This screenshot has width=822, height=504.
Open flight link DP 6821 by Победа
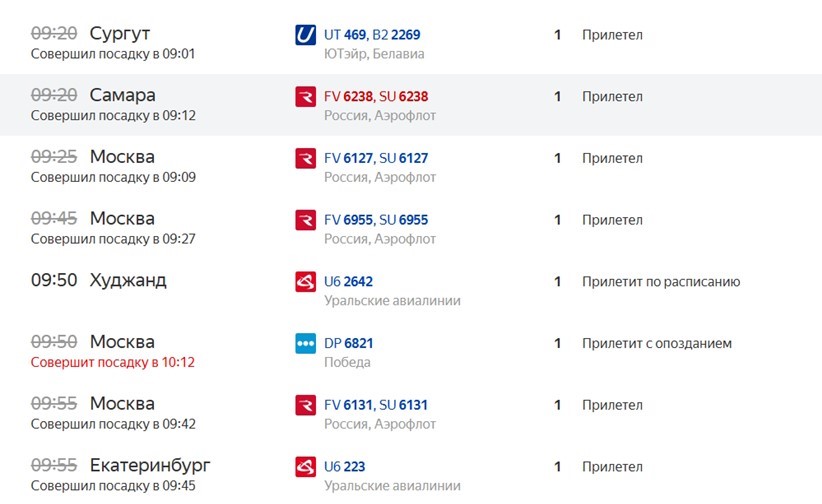(349, 344)
